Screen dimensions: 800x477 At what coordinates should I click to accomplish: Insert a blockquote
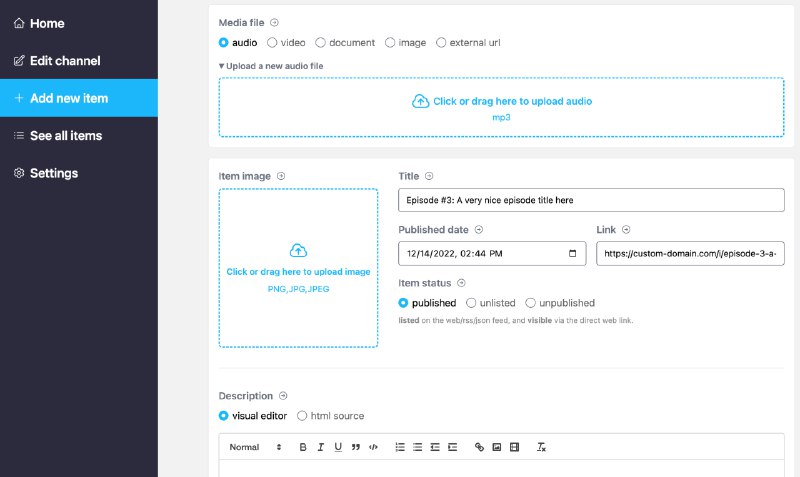356,447
